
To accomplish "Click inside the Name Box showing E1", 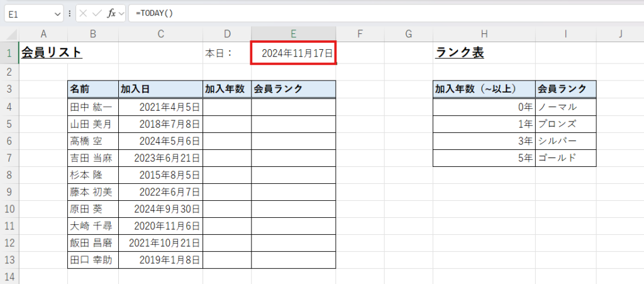I will pos(28,13).
